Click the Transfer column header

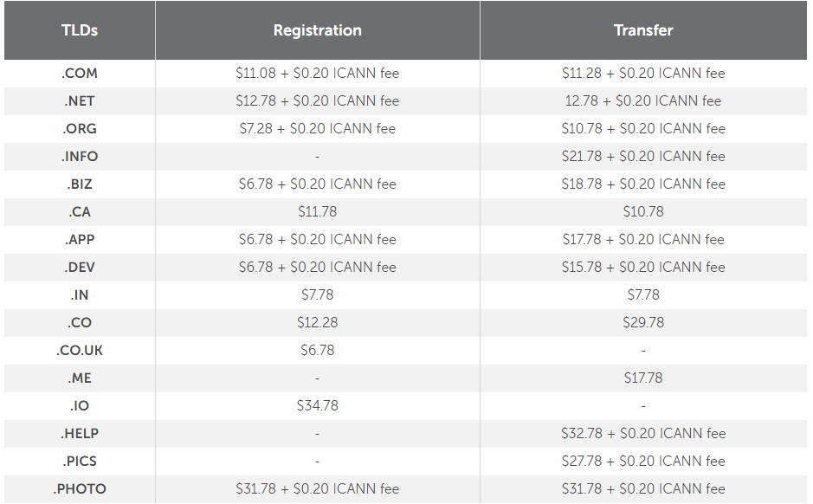643,30
